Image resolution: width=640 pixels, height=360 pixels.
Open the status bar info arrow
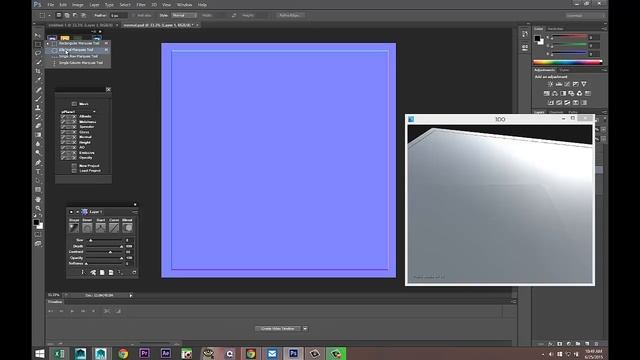(131, 295)
